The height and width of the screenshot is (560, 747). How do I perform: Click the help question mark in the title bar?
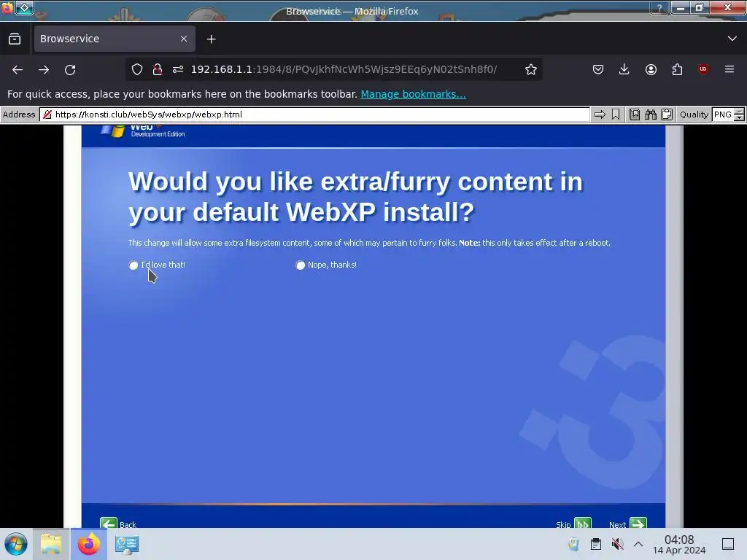click(659, 7)
